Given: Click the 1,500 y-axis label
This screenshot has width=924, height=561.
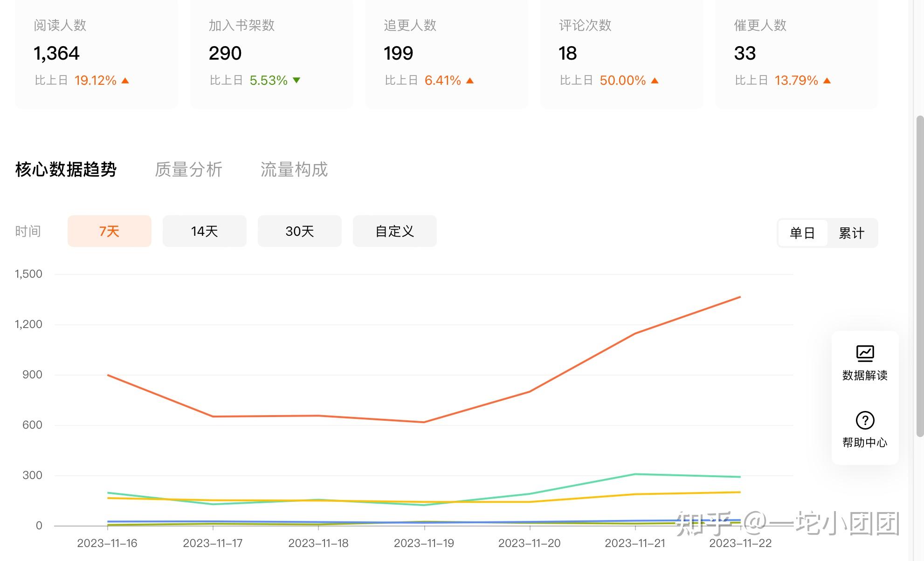Looking at the screenshot, I should pos(28,274).
